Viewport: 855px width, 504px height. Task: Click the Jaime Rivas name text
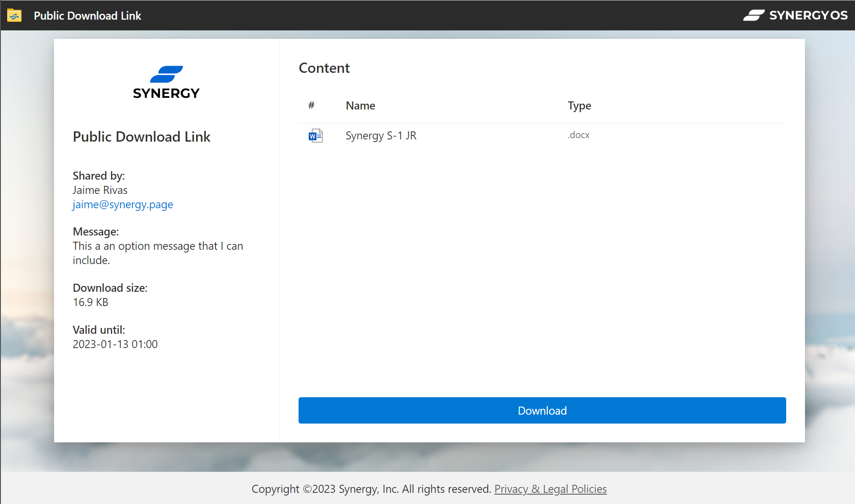click(x=100, y=190)
